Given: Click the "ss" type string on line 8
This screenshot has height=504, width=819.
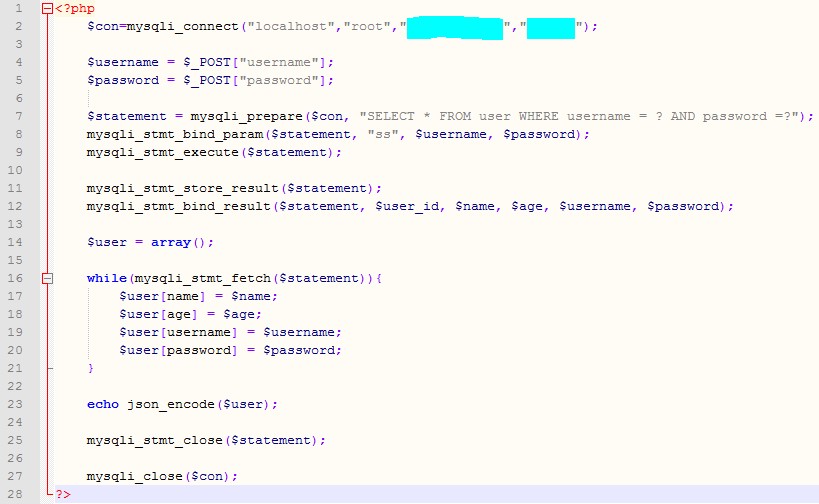Looking at the screenshot, I should pos(383,134).
